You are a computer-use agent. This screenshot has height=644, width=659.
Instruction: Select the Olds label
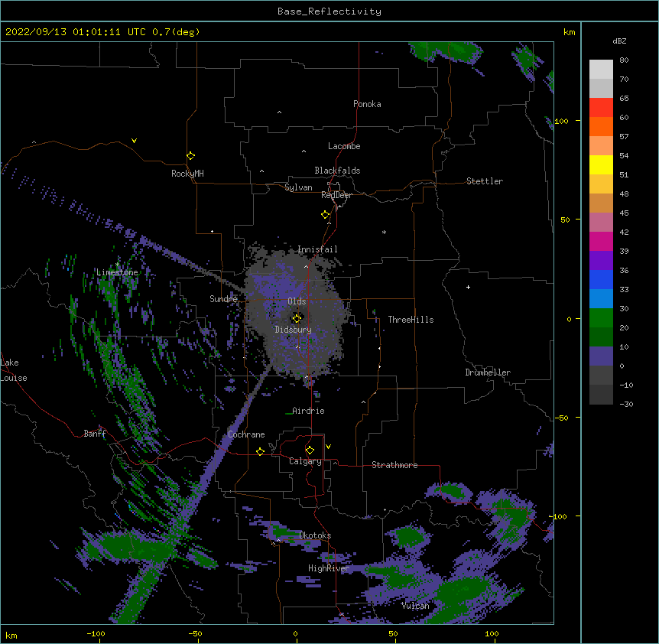297,301
